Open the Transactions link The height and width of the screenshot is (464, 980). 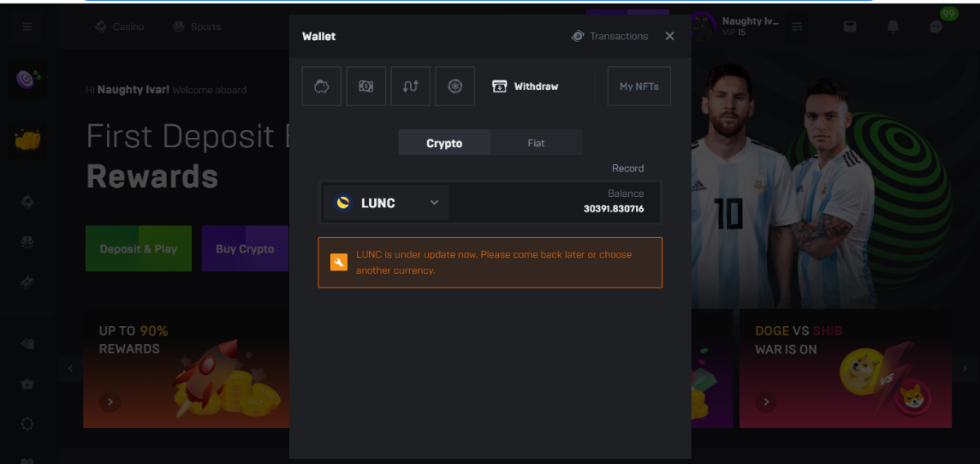[610, 36]
